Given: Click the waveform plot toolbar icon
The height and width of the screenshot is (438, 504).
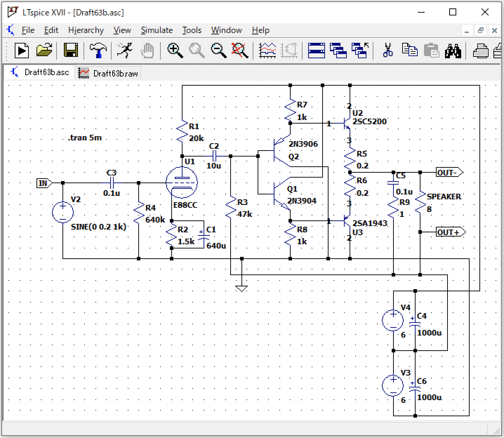Looking at the screenshot, I should pyautogui.click(x=267, y=51).
